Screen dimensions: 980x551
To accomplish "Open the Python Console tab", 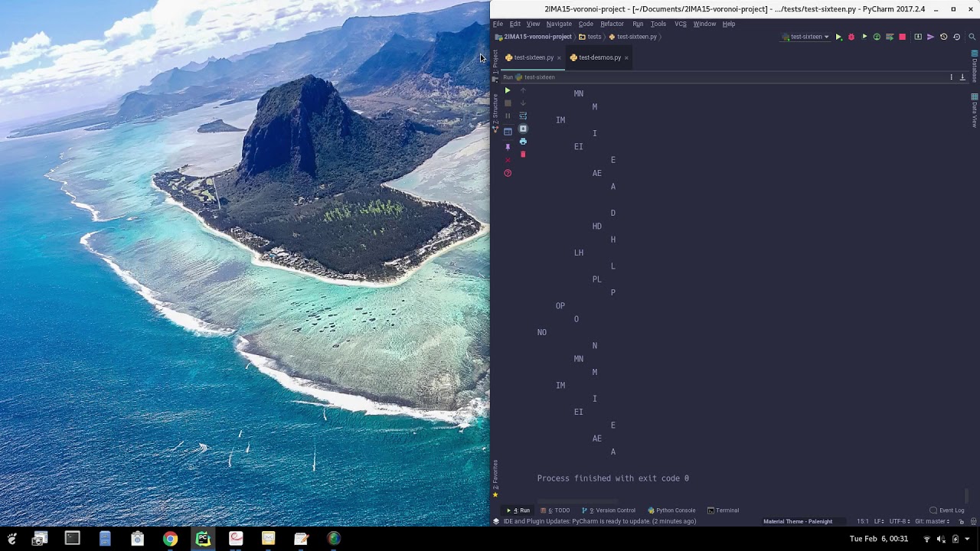I will point(671,510).
